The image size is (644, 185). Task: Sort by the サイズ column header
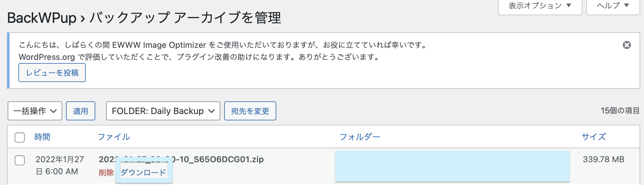(594, 137)
